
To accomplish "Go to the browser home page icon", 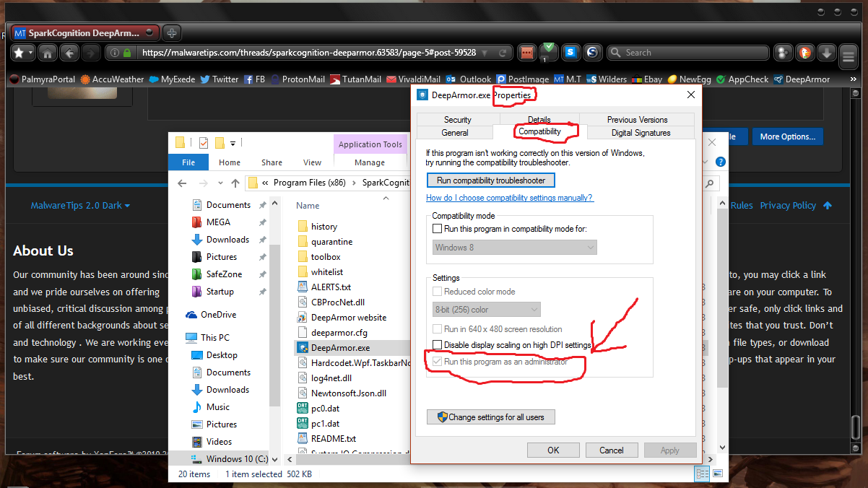I will click(x=47, y=53).
